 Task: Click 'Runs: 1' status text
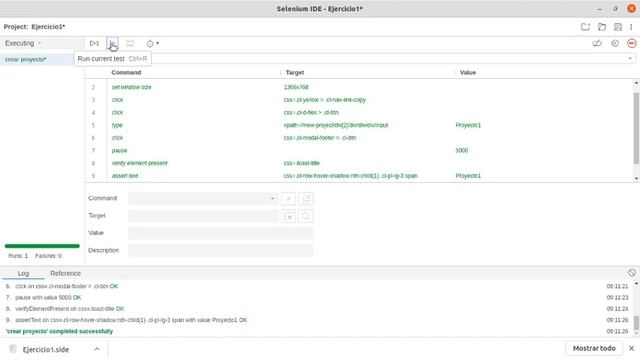[18, 256]
